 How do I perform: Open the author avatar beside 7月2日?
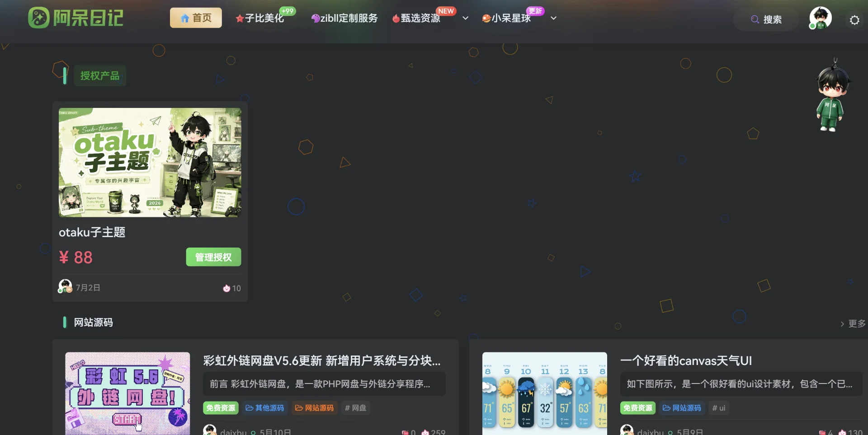pyautogui.click(x=65, y=286)
